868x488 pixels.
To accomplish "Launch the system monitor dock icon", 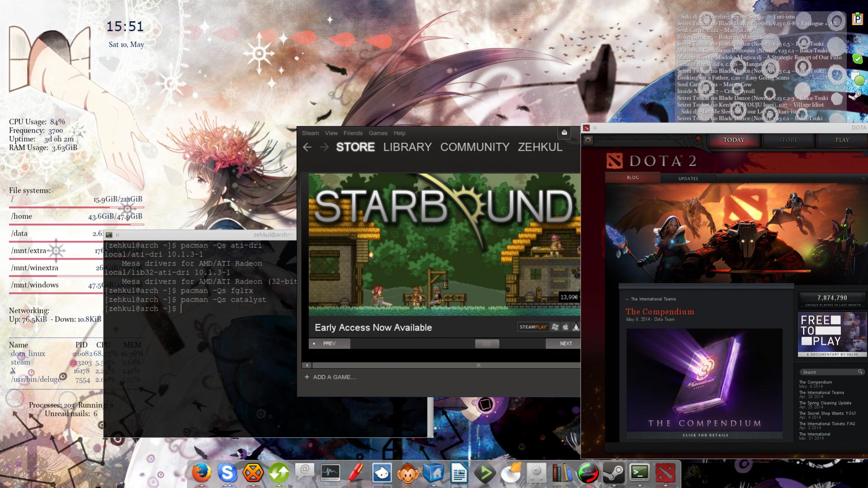I will 330,473.
